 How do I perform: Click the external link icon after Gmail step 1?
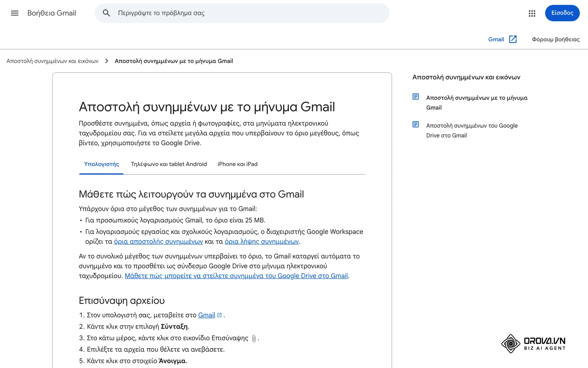click(x=219, y=315)
